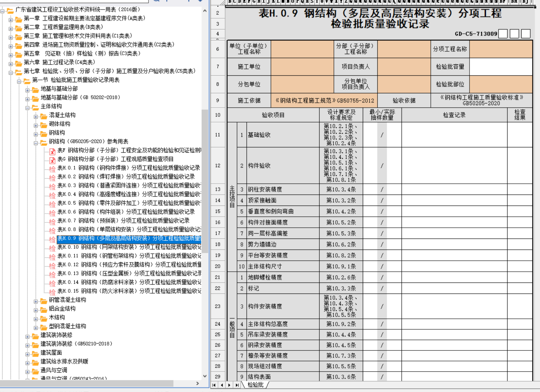Click the 施工单位 orange input cell
The height and width of the screenshot is (392, 540).
(302, 67)
